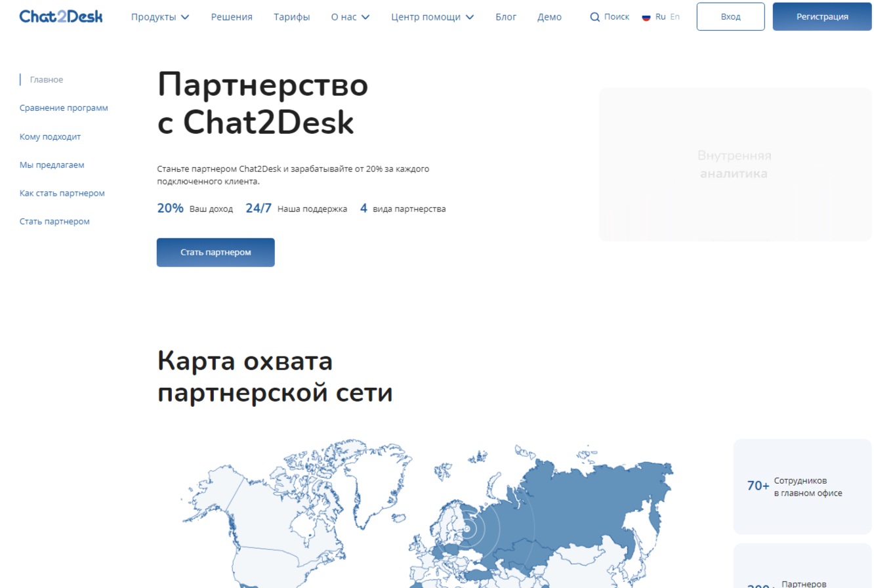Select Главное in the side navigation

[x=47, y=80]
